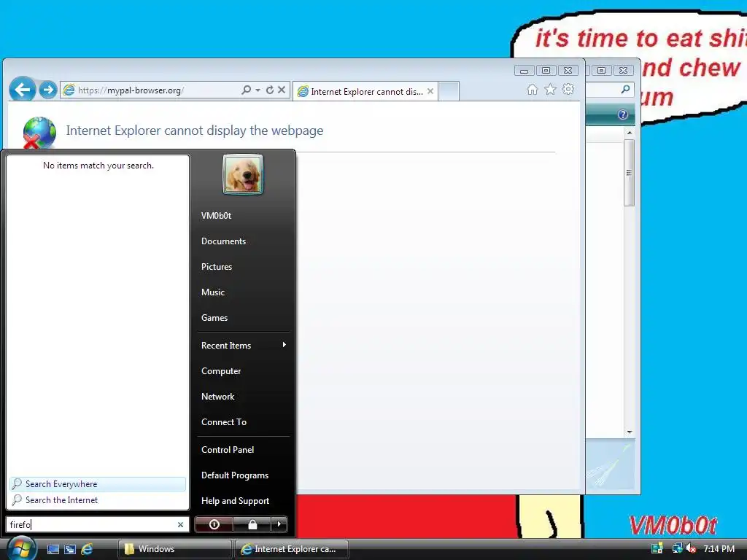The height and width of the screenshot is (560, 747).
Task: Click Show Desktop quick launch icon
Action: click(53, 549)
